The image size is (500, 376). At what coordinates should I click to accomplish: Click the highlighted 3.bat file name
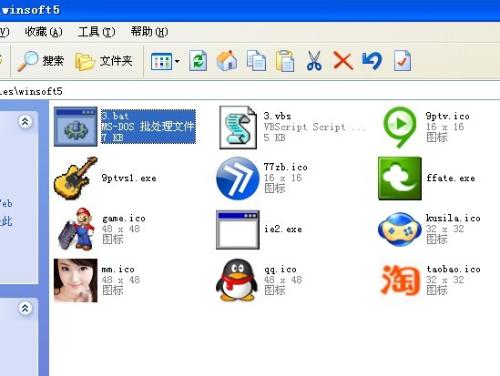click(115, 116)
